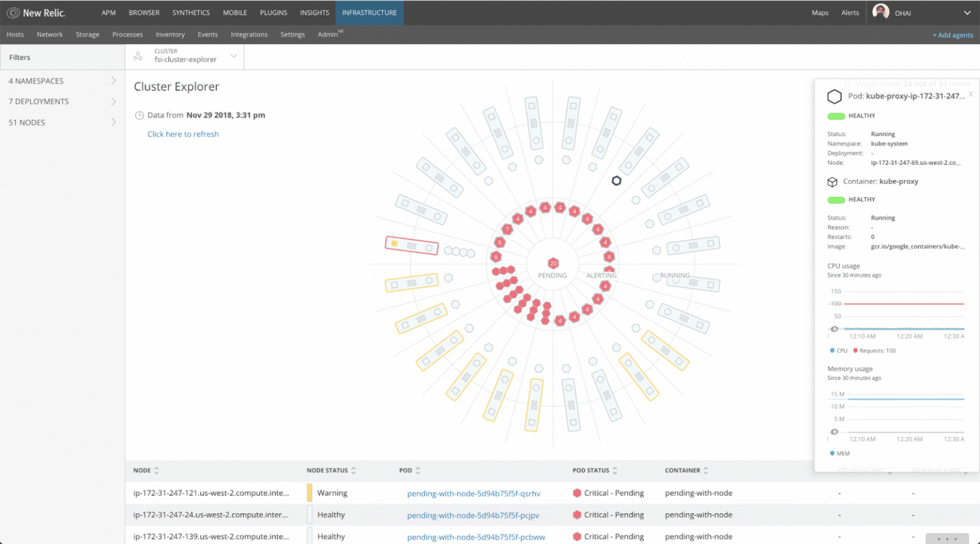Sort the table by CONTAINER column

tap(687, 471)
